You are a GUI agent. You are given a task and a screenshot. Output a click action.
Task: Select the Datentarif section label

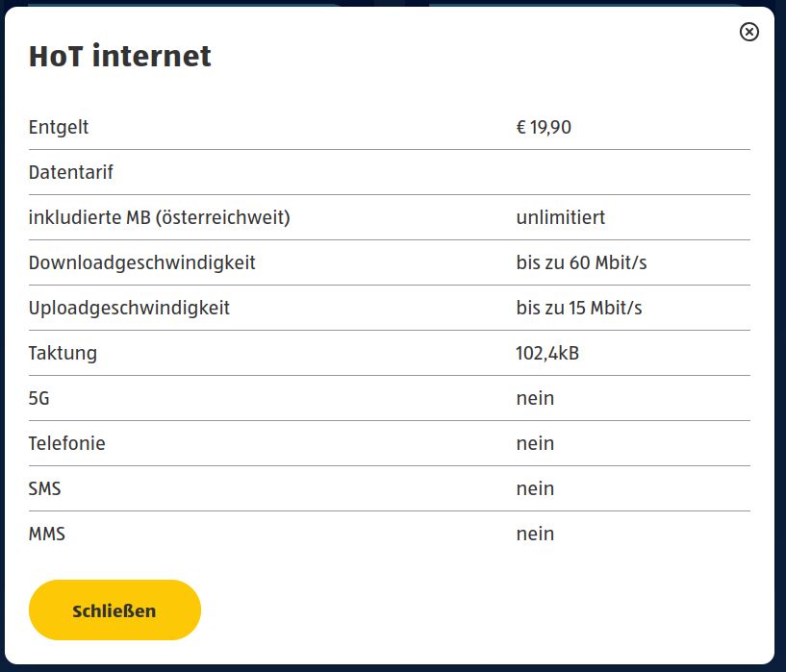point(71,173)
